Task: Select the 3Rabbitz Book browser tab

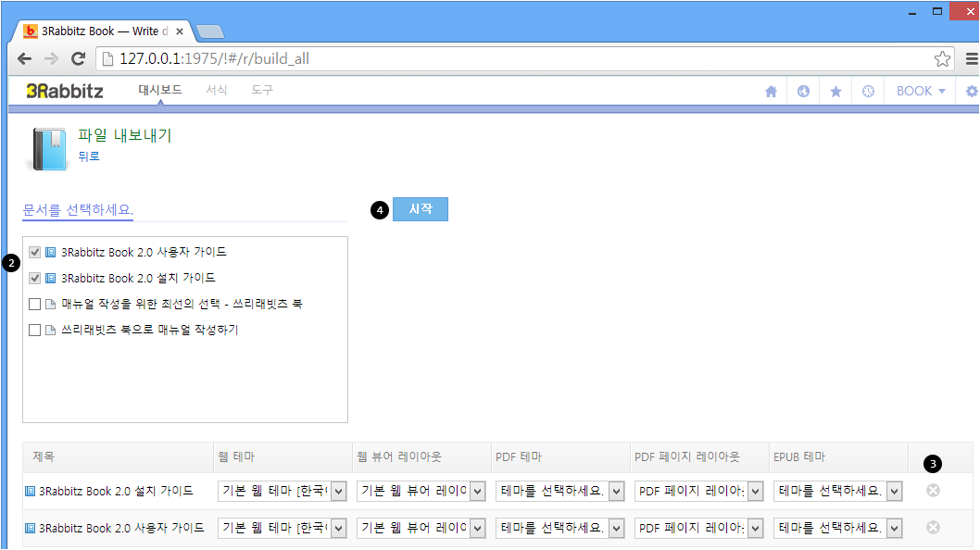Action: pyautogui.click(x=104, y=31)
